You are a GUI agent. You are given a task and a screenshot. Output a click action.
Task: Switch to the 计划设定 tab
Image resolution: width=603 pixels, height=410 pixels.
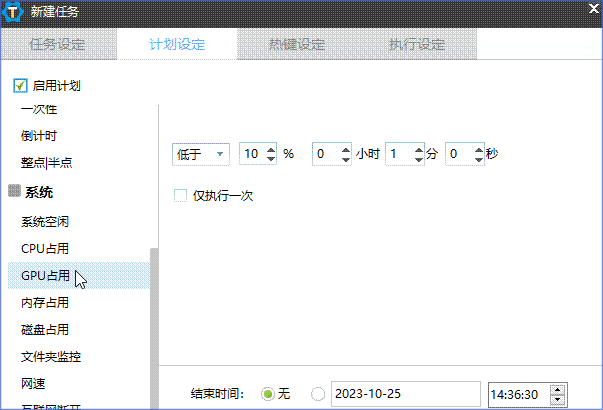[x=177, y=44]
